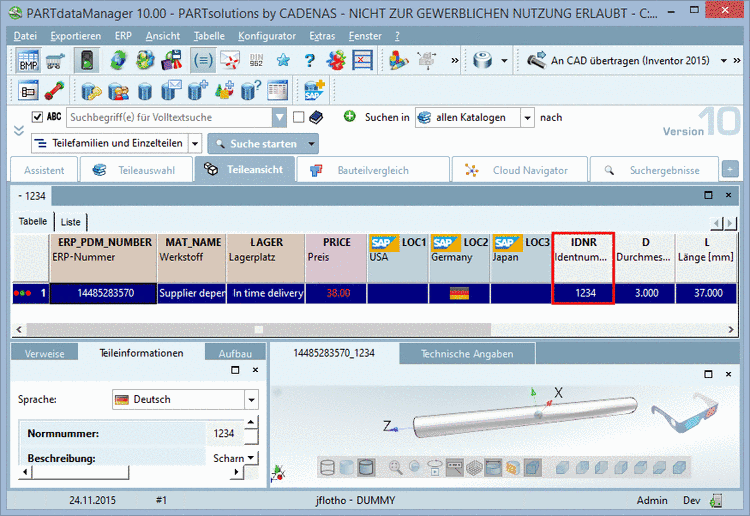Select shaded with edges cylinder display icon
Image resolution: width=750 pixels, height=516 pixels.
(x=366, y=467)
